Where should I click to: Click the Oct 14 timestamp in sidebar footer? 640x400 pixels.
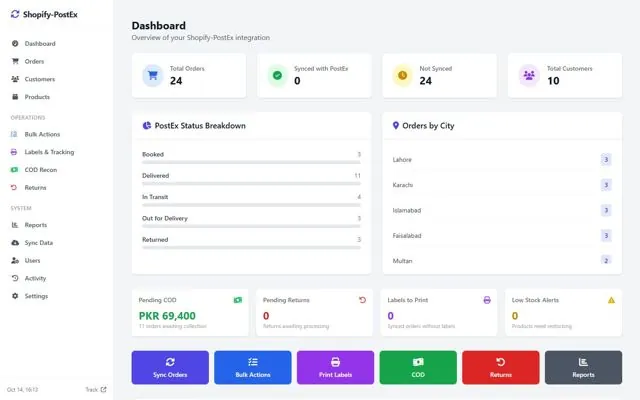[x=22, y=389]
